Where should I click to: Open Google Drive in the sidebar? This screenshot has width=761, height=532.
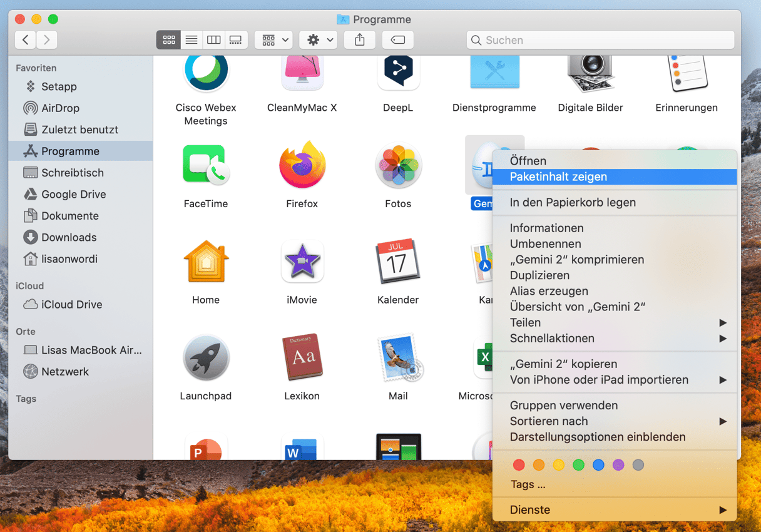81,194
